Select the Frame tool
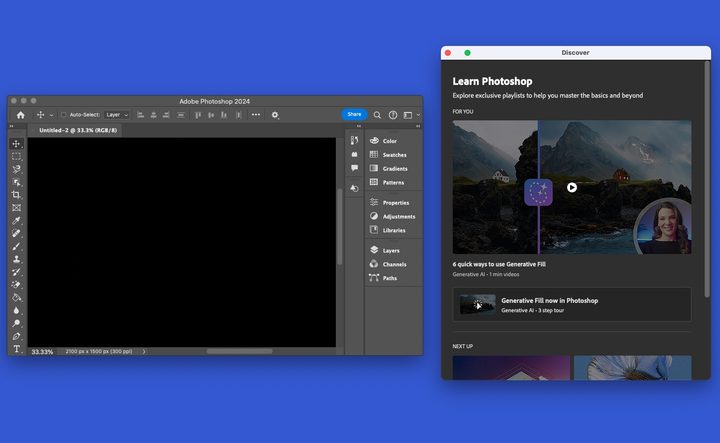This screenshot has height=443, width=720. point(16,208)
